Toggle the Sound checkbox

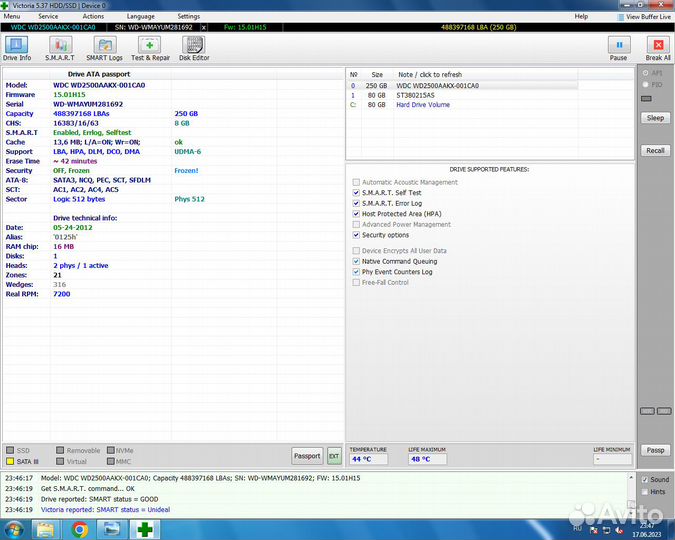coord(644,480)
